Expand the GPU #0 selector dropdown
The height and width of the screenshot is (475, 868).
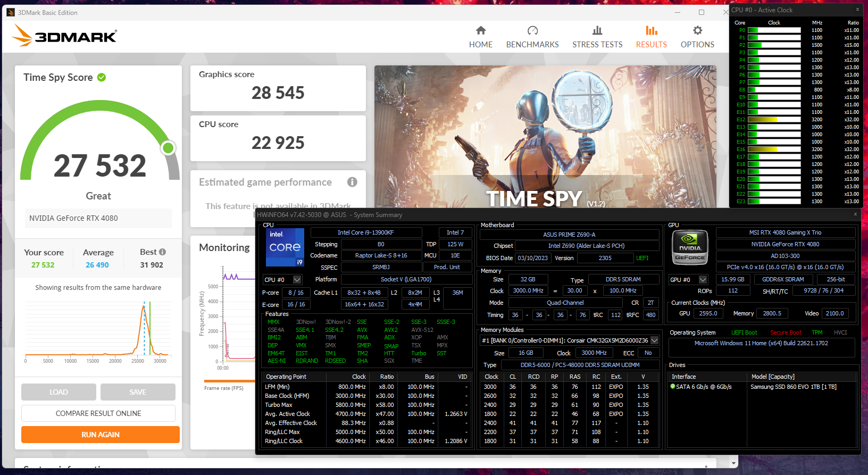coord(703,280)
